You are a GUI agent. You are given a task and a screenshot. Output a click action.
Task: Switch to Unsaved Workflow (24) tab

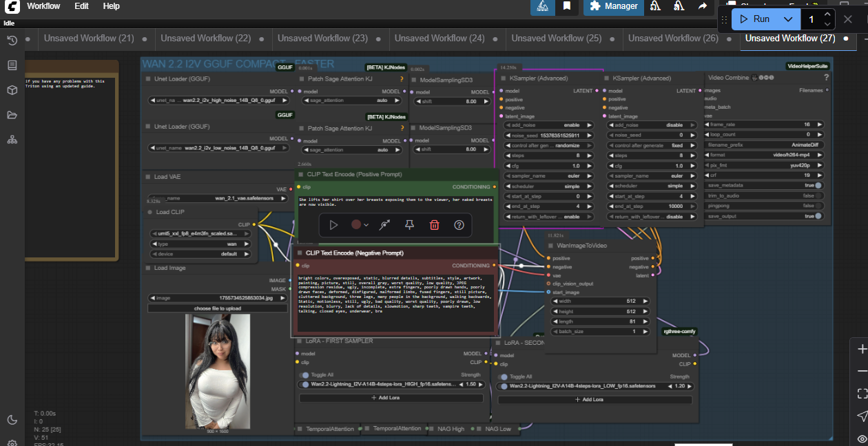click(440, 39)
